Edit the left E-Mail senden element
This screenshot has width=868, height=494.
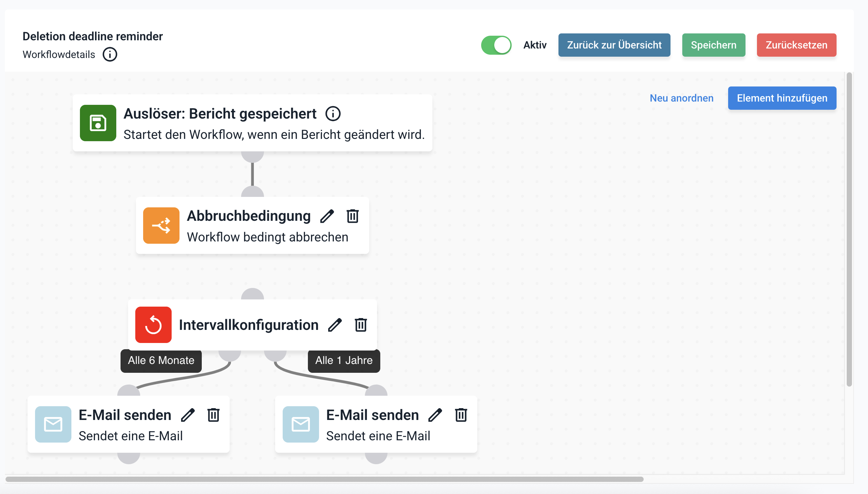tap(188, 415)
